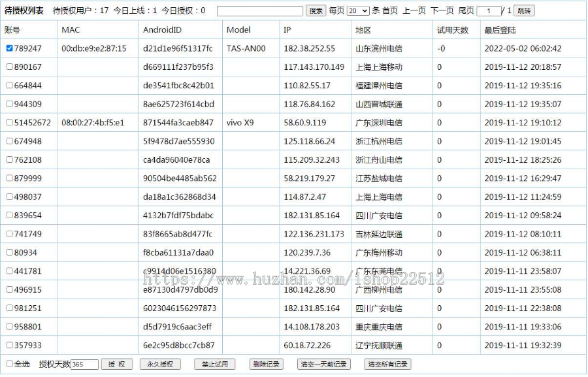The width and height of the screenshot is (588, 377).
Task: Click the 授 权 authorize button
Action: point(117,364)
